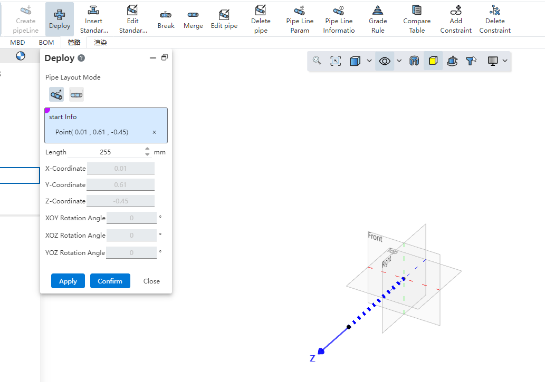
Task: Click the Pipe Layout Mode label
Action: point(73,78)
